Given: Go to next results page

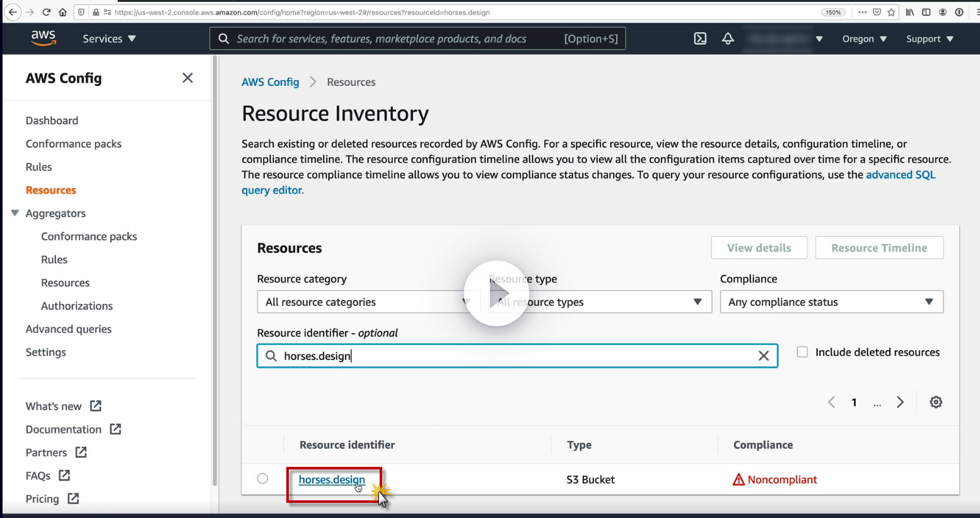Looking at the screenshot, I should tap(900, 402).
